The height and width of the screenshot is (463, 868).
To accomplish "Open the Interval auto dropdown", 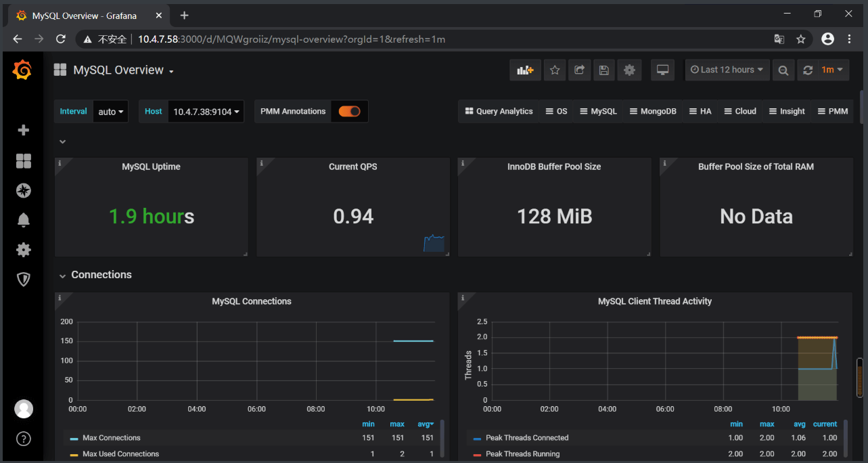I will 111,112.
